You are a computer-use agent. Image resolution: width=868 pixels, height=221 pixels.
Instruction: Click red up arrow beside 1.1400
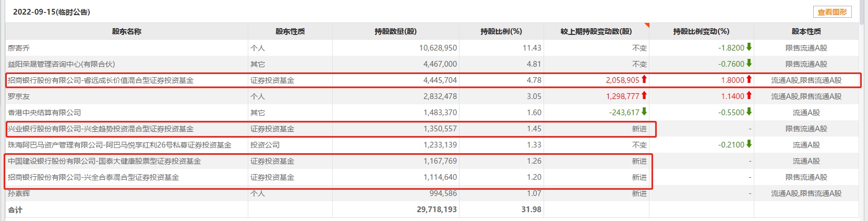click(749, 95)
